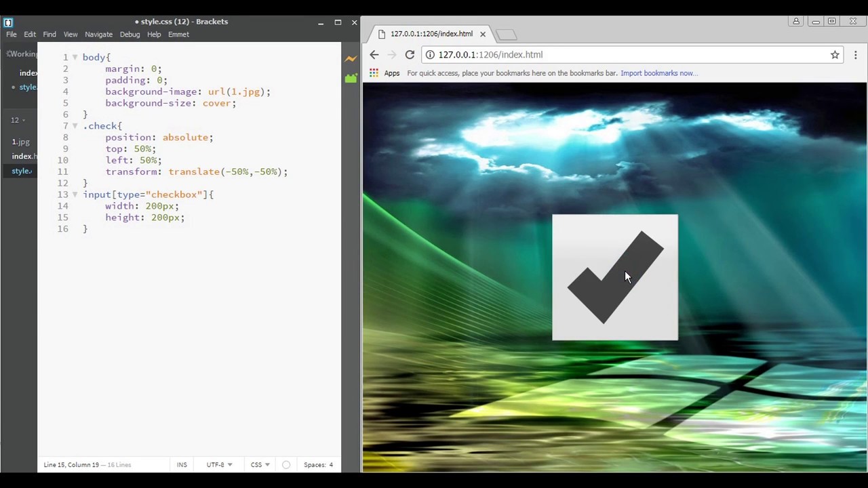This screenshot has height=488, width=868.
Task: Open the Extension Manager icon in Brackets
Action: 351,79
